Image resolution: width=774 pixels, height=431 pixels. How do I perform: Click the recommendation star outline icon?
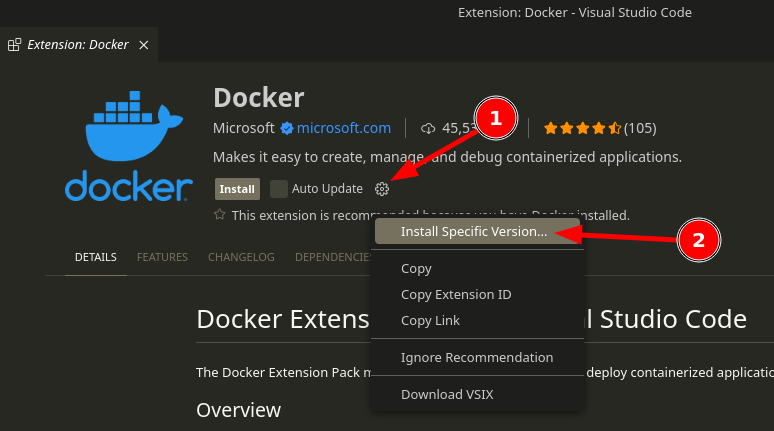tap(220, 215)
